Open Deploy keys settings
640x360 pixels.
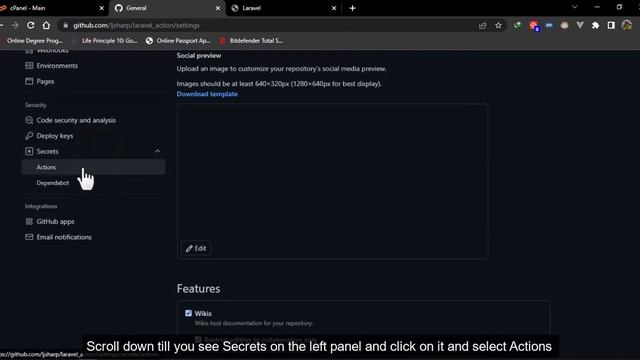[55, 136]
